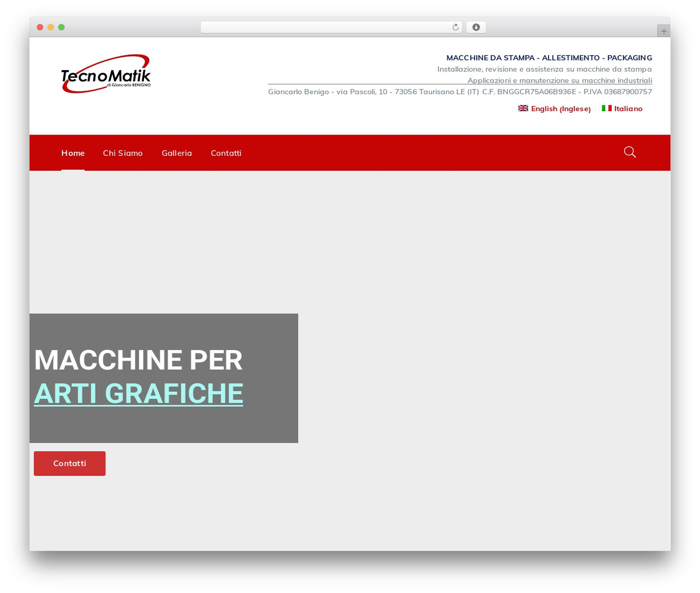The height and width of the screenshot is (593, 700).
Task: Open the Galleria menu item
Action: point(177,153)
